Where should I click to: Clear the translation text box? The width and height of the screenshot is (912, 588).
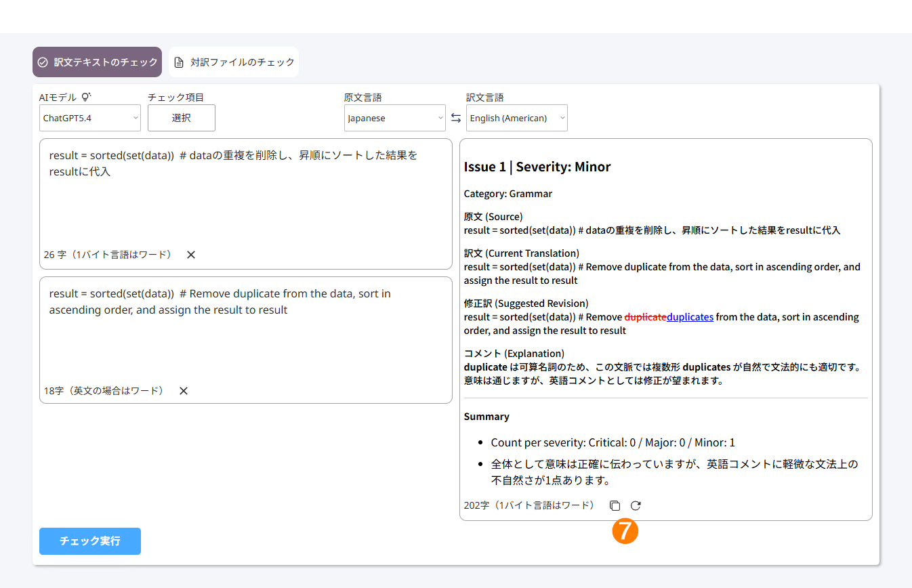[184, 391]
